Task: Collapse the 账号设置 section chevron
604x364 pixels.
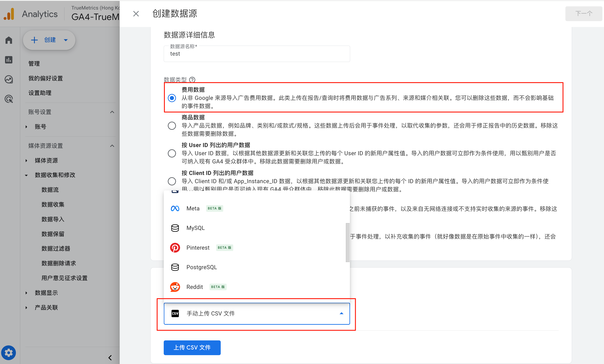Action: pos(112,112)
